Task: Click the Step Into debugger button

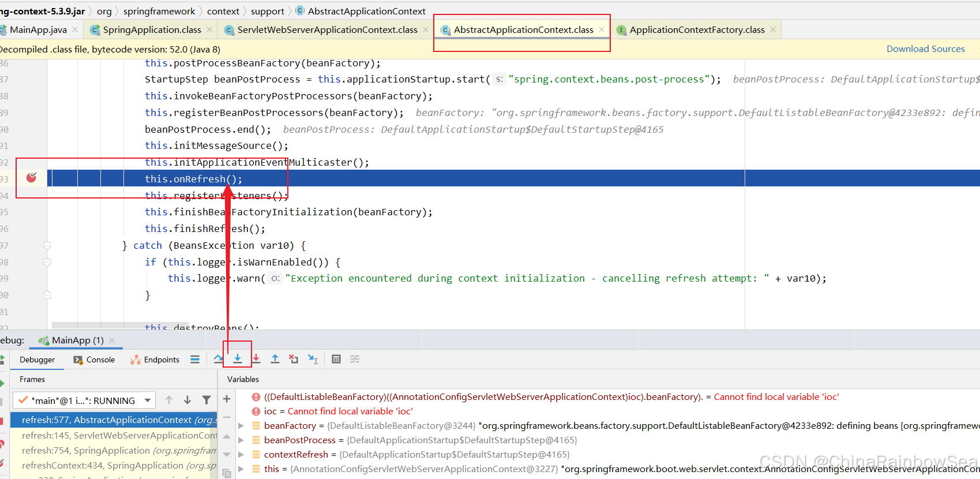Action: click(238, 359)
